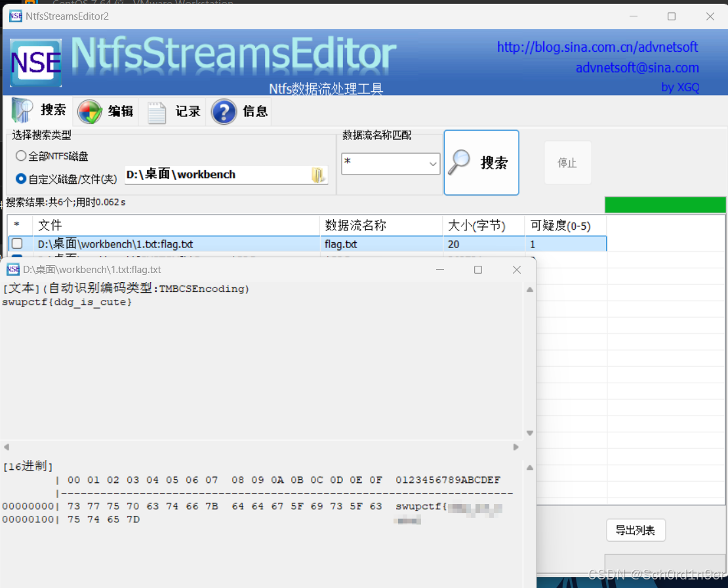Click the 可疑度(0-5) column header
The image size is (728, 588).
click(565, 225)
